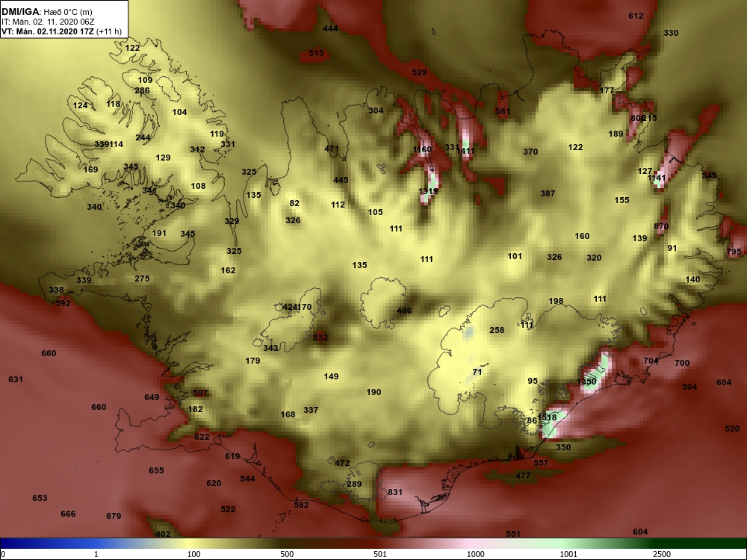This screenshot has height=560, width=747.
Task: Click the 177 map value
Action: pyautogui.click(x=607, y=90)
